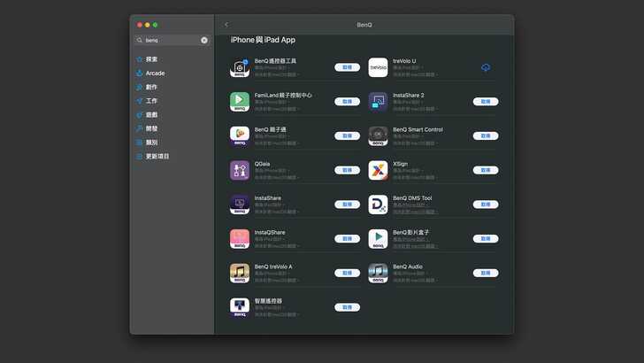The height and width of the screenshot is (363, 644).
Task: Open the BenQ Smart Control app icon
Action: point(378,135)
